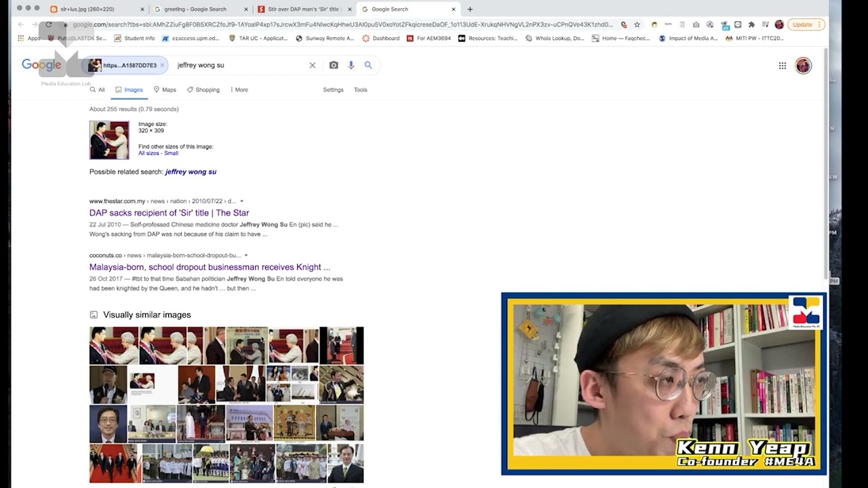This screenshot has height=488, width=868.
Task: Open Malaysia-born school dropout businessman result
Action: 210,267
